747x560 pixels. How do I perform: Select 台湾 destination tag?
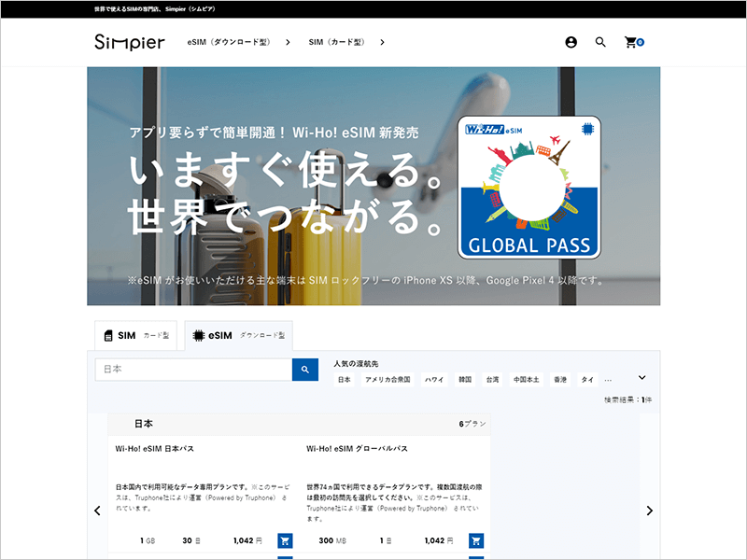(x=492, y=380)
